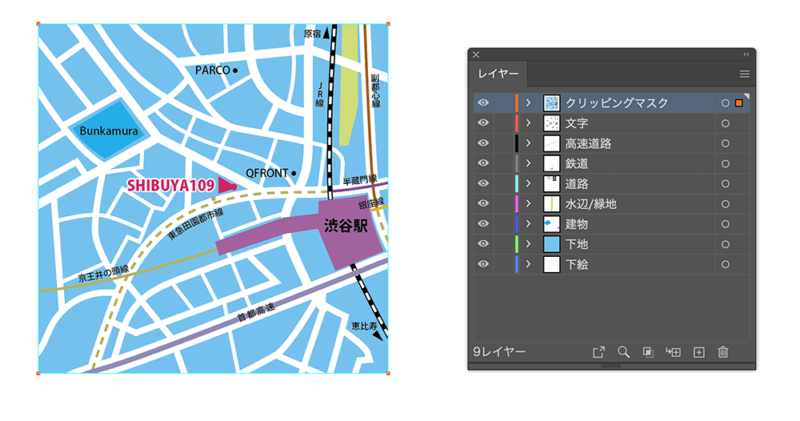Click the delete selection trash icon
Screen dimensions: 800x421
723,352
